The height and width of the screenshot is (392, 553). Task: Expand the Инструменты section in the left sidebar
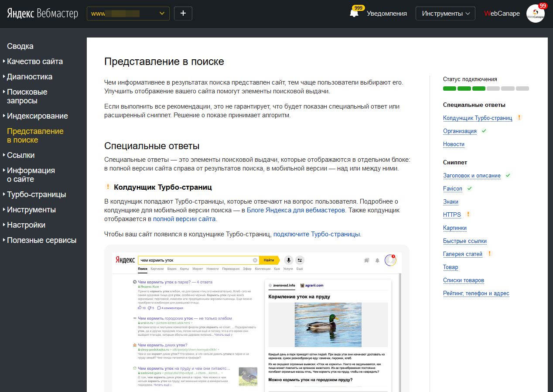click(x=31, y=210)
